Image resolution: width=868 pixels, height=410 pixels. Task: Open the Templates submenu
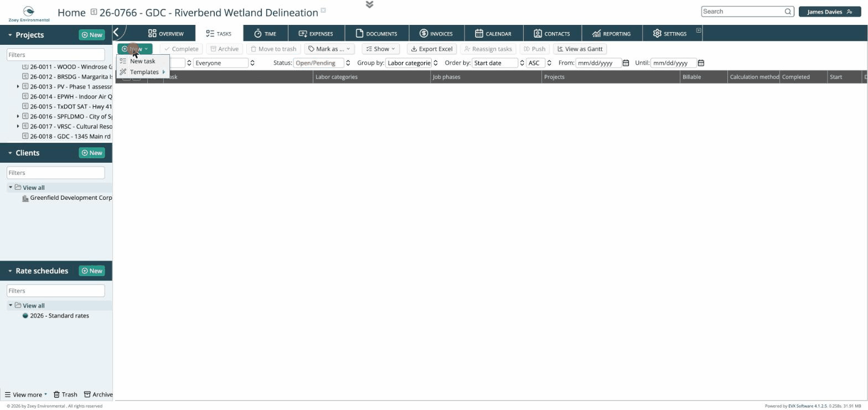coord(144,72)
